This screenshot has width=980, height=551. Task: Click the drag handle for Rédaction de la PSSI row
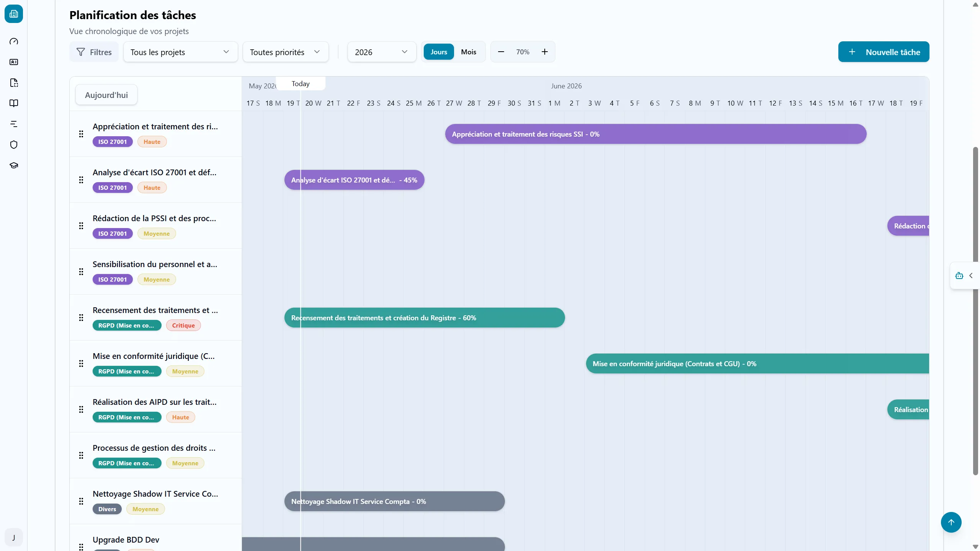(x=81, y=226)
